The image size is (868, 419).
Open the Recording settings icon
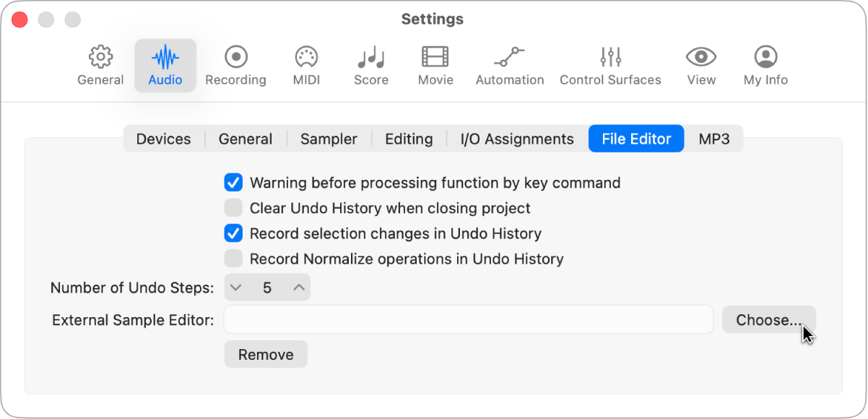tap(235, 64)
